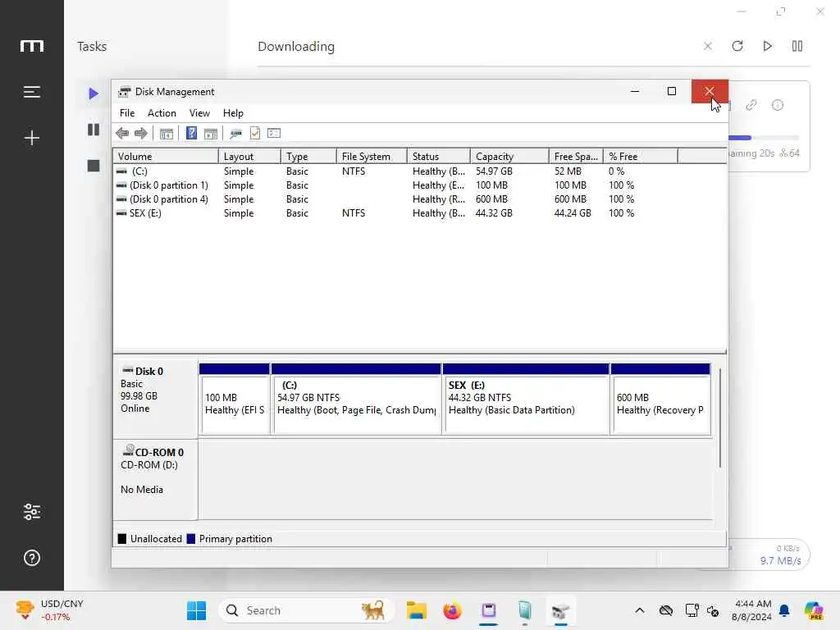Click the taskbar Search box
840x630 pixels.
(307, 610)
